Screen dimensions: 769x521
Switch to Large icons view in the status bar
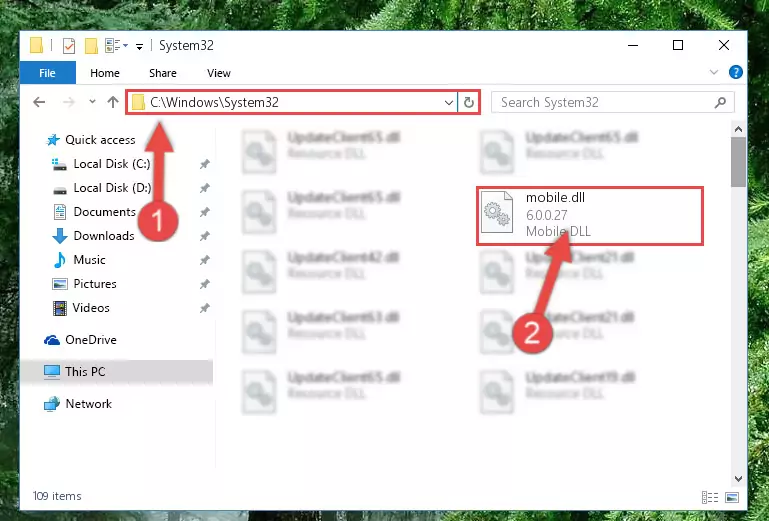(732, 497)
